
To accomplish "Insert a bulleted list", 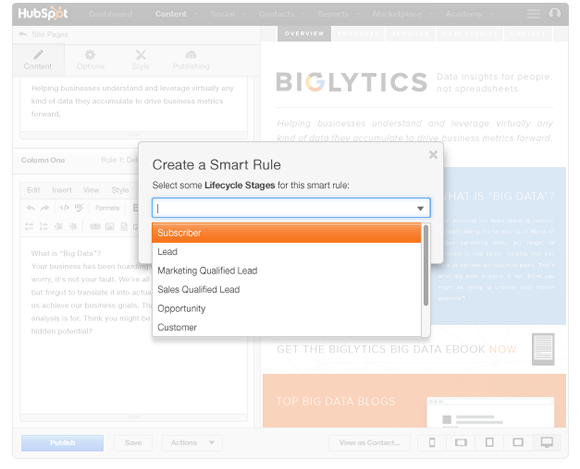I will point(29,226).
